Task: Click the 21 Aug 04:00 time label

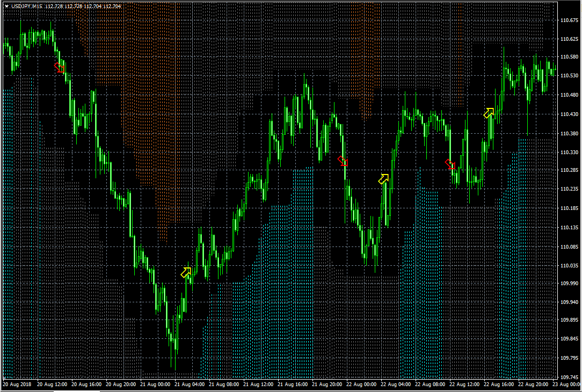Action: pyautogui.click(x=190, y=384)
